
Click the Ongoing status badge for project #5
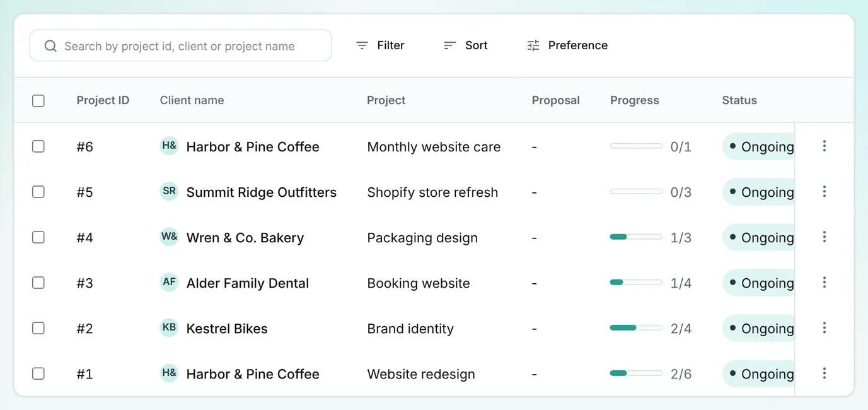(758, 192)
